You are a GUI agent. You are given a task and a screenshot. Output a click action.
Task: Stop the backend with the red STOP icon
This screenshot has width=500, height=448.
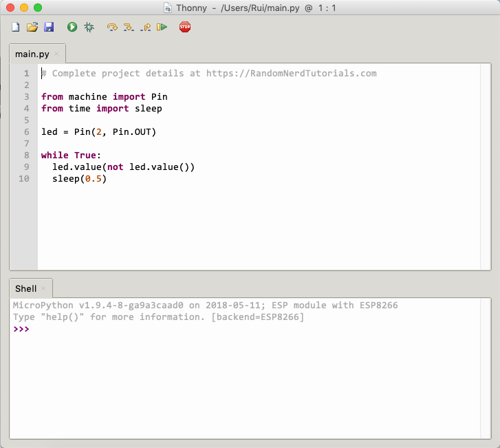coord(184,28)
